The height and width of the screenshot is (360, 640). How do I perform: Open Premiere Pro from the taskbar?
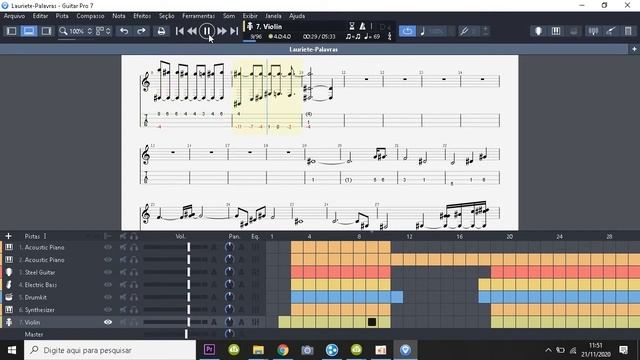click(x=209, y=349)
